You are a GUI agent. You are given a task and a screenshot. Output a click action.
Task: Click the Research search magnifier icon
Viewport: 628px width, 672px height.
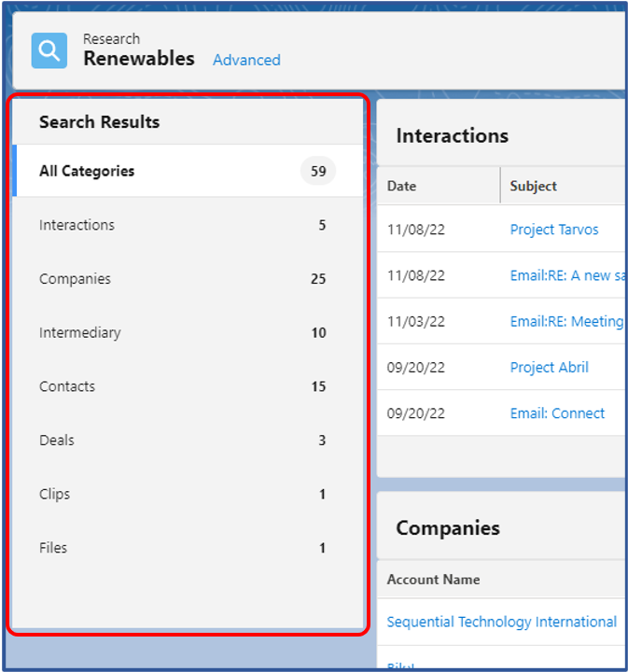coord(49,50)
